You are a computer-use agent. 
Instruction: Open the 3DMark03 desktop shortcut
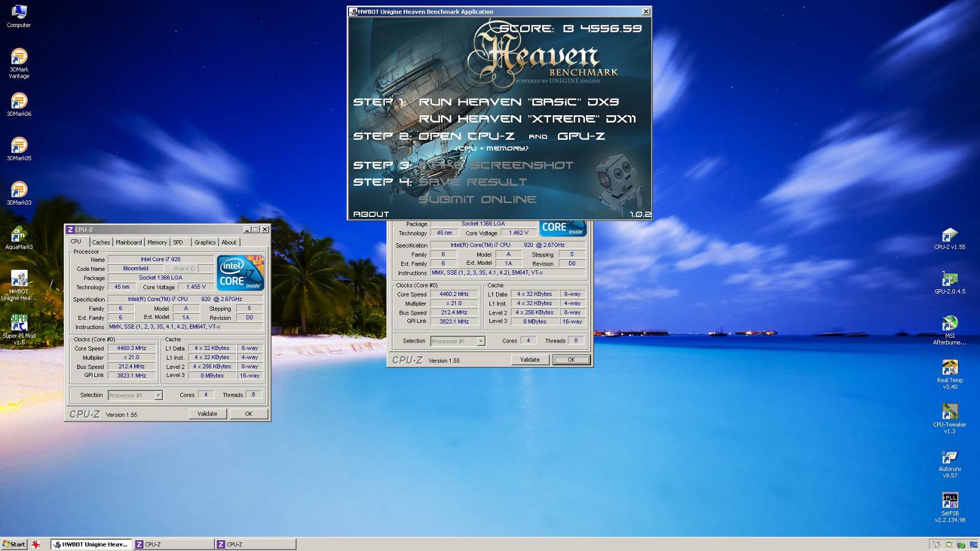coord(19,193)
